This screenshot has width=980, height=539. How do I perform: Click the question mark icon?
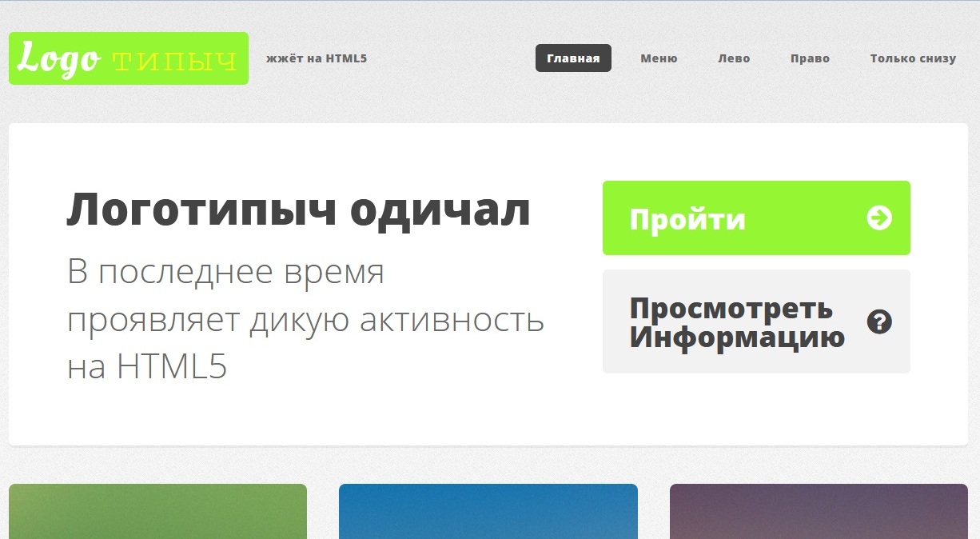879,322
